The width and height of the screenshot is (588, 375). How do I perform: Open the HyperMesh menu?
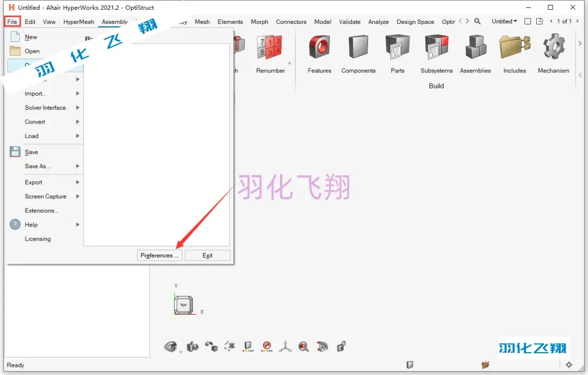[x=79, y=22]
